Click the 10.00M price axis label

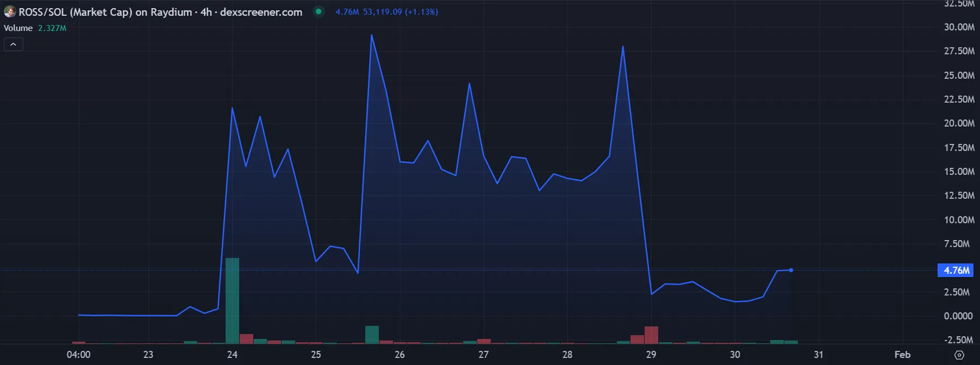tap(959, 220)
